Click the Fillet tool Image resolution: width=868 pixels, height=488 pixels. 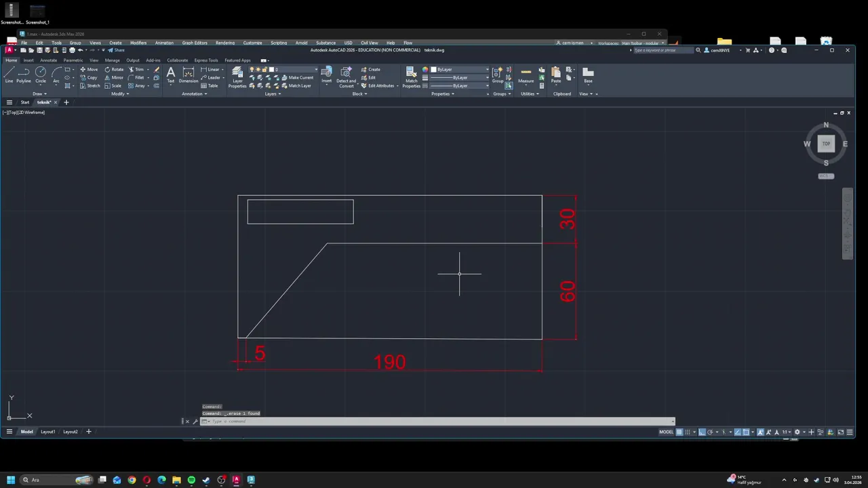pos(136,77)
